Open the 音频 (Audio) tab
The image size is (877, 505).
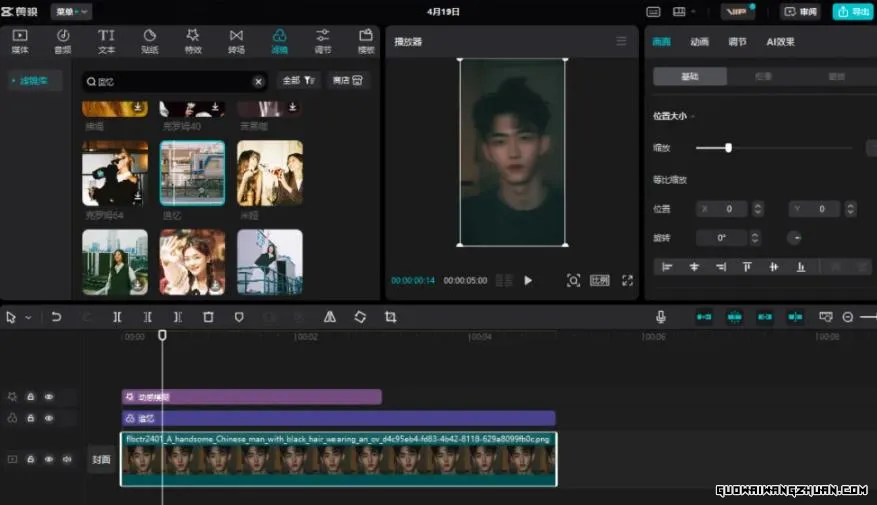coord(63,41)
